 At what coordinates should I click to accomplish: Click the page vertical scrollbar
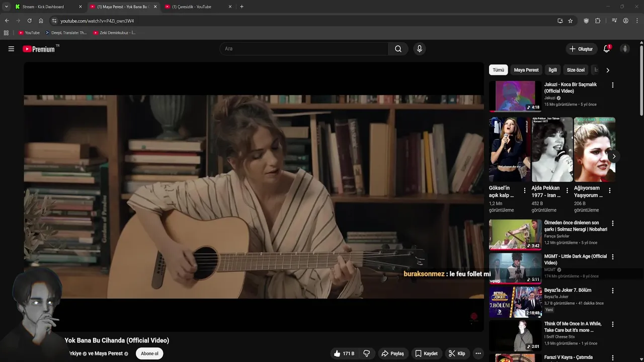pyautogui.click(x=641, y=80)
